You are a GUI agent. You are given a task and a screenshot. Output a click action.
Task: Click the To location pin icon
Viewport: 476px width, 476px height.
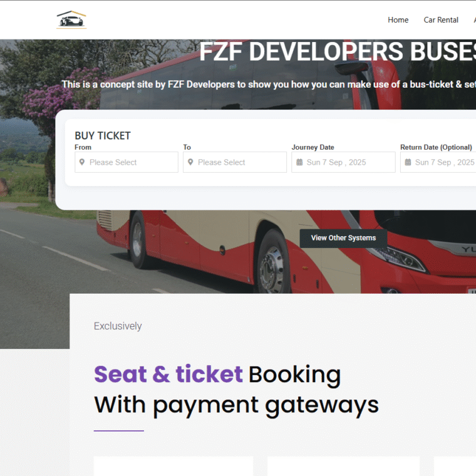(x=190, y=162)
